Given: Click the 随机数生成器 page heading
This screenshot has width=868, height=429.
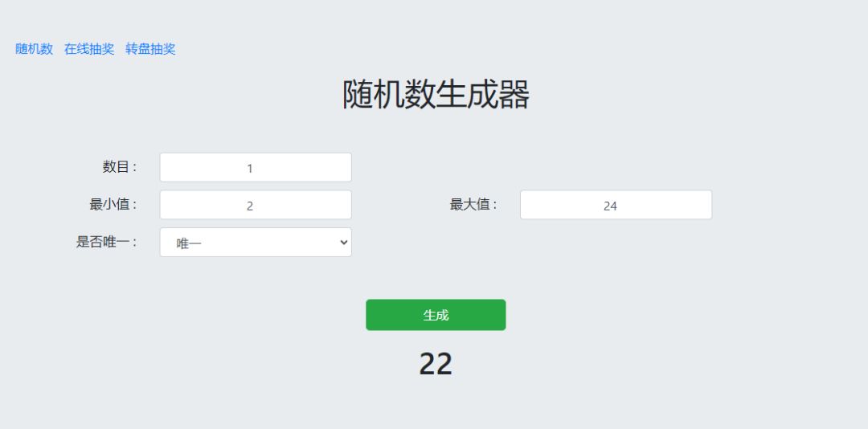Looking at the screenshot, I should (x=436, y=95).
